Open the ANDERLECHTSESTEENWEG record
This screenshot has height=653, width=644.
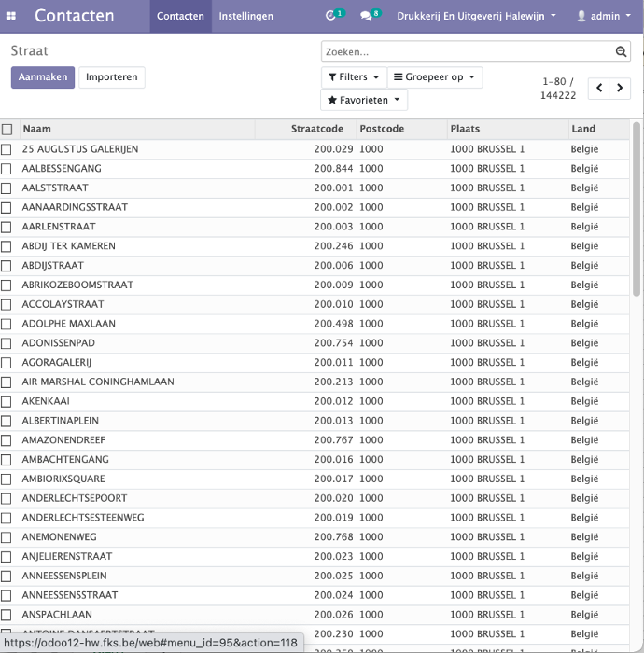(x=83, y=517)
